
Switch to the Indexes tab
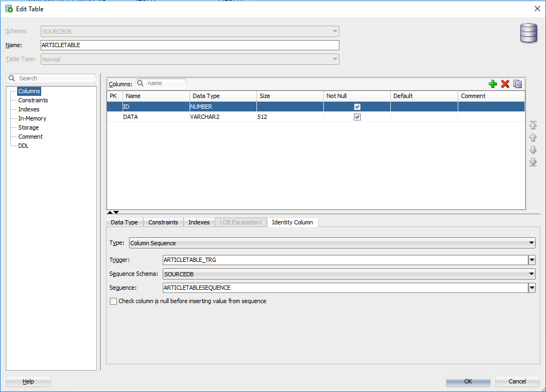tap(199, 222)
